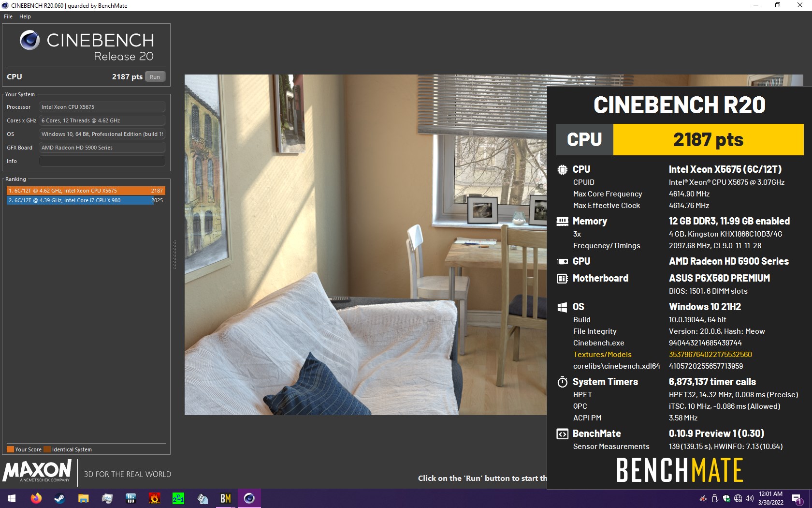Click the Processor field showing Intel Xeon CPU X5675
Image resolution: width=812 pixels, height=508 pixels.
[102, 107]
